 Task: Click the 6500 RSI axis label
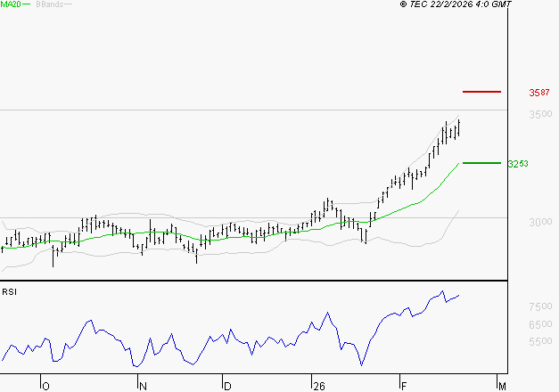540,324
